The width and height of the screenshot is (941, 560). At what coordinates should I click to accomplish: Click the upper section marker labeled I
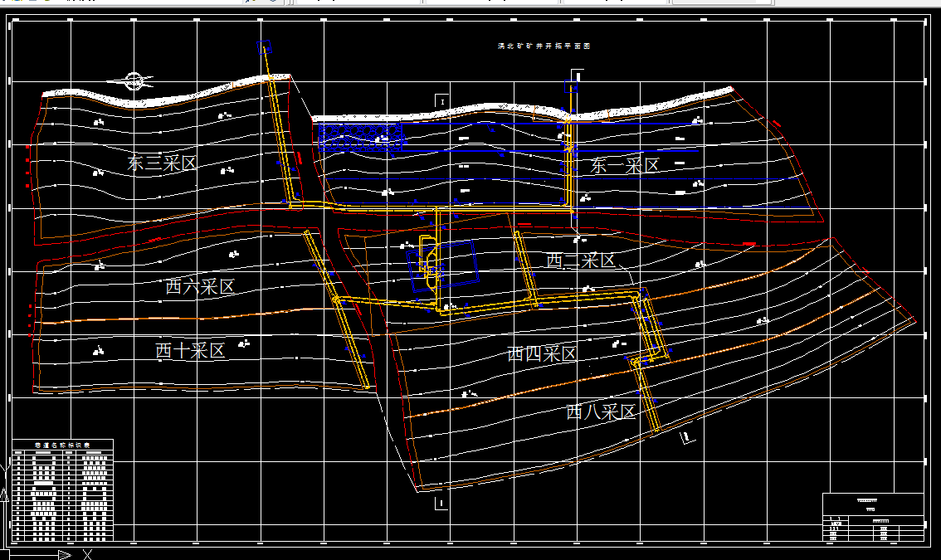tap(442, 101)
